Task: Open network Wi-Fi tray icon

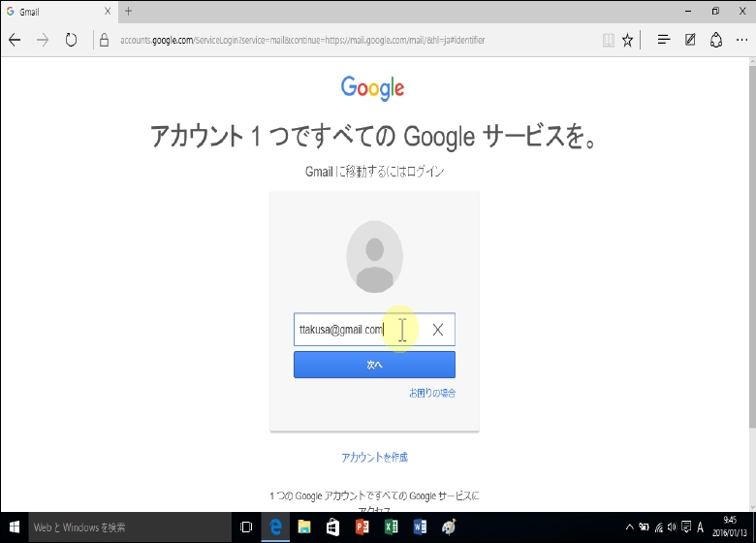Action: pyautogui.click(x=659, y=527)
